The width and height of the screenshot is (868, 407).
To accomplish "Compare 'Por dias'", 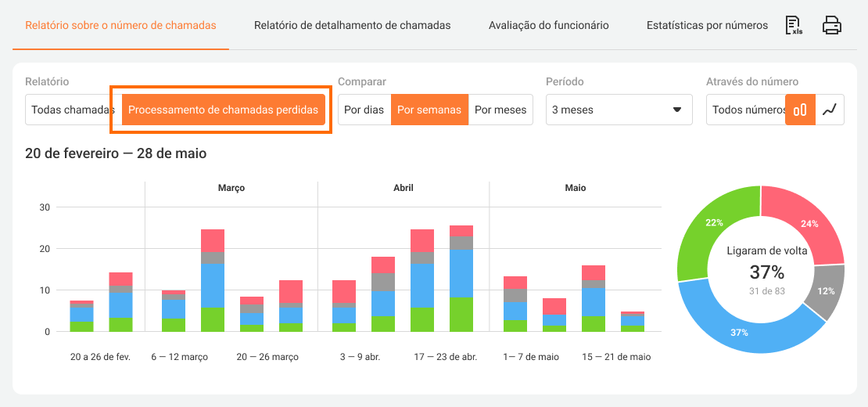I will (364, 110).
